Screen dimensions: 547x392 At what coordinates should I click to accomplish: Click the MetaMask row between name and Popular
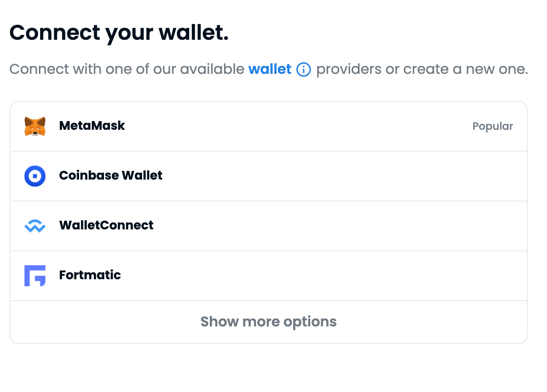(297, 126)
